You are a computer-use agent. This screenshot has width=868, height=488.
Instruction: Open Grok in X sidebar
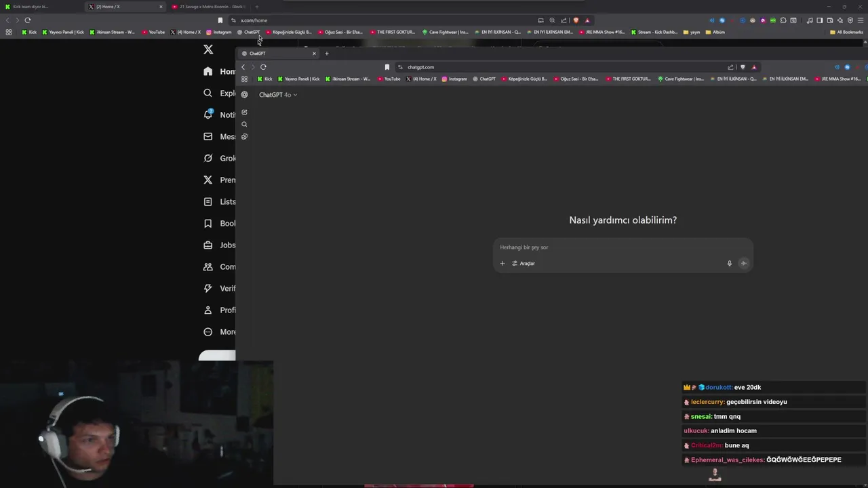tap(219, 158)
